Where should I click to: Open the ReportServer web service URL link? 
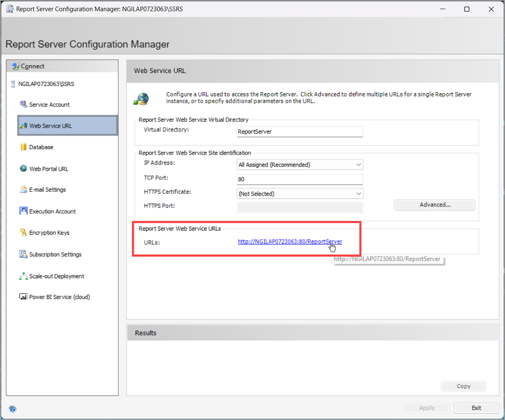point(290,242)
